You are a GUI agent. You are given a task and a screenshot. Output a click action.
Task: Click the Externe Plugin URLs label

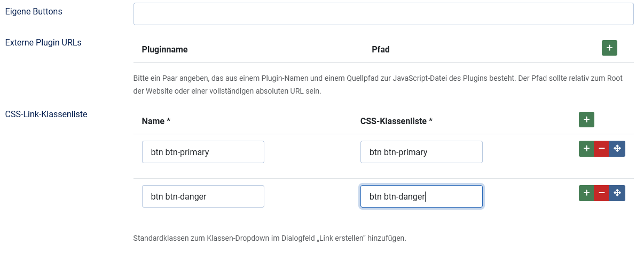(43, 42)
